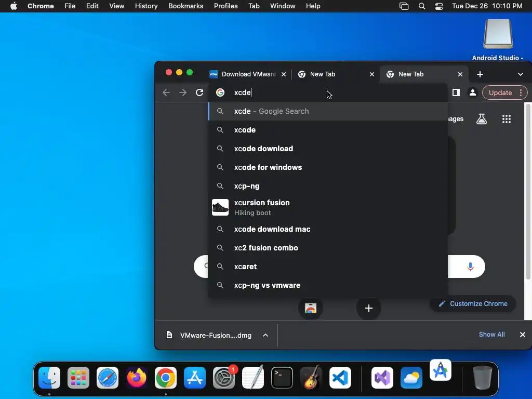Select the 'xcp-ng vs vmware' suggestion
Viewport: 532px width, 399px height.
pyautogui.click(x=328, y=285)
